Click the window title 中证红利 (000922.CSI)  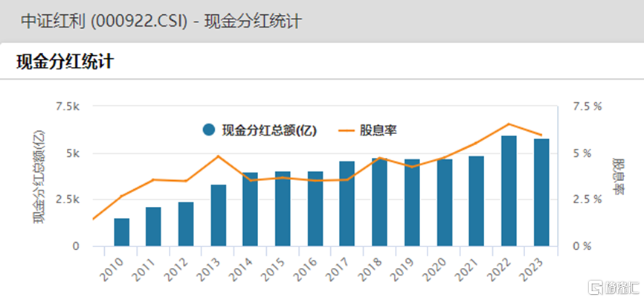(103, 22)
